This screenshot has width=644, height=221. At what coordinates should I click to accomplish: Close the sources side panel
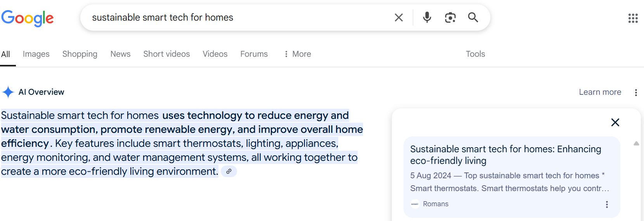[615, 122]
